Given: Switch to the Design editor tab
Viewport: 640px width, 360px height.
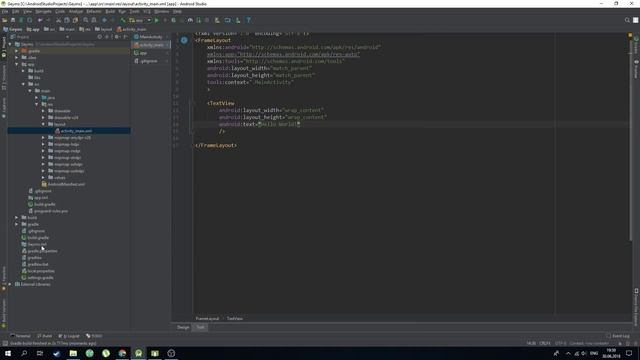Looking at the screenshot, I should [183, 327].
